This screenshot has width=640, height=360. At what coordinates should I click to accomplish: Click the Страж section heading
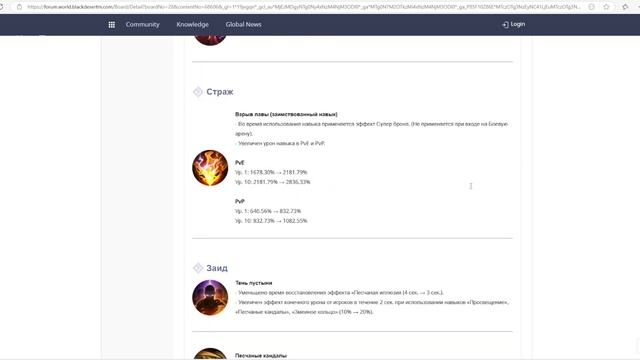click(220, 92)
